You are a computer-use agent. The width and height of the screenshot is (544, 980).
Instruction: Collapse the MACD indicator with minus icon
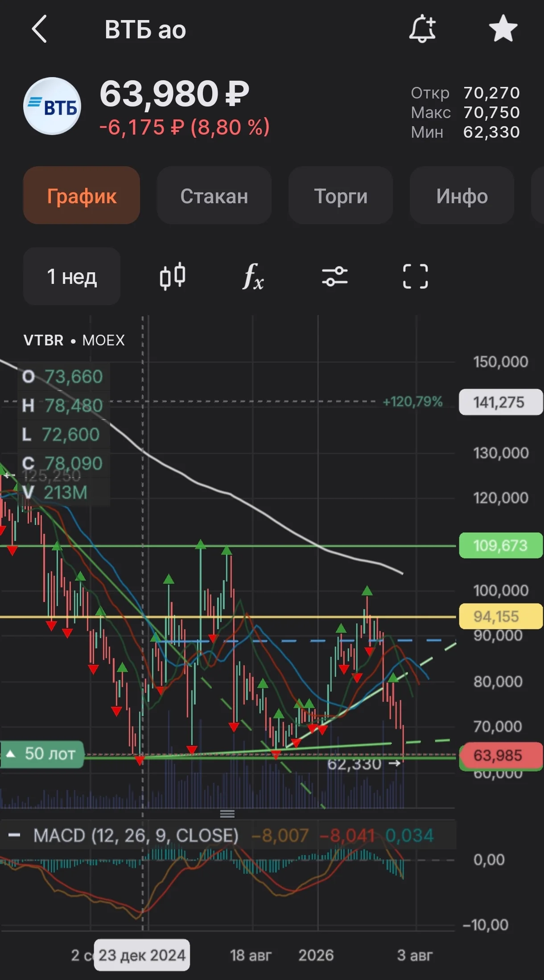pyautogui.click(x=14, y=835)
